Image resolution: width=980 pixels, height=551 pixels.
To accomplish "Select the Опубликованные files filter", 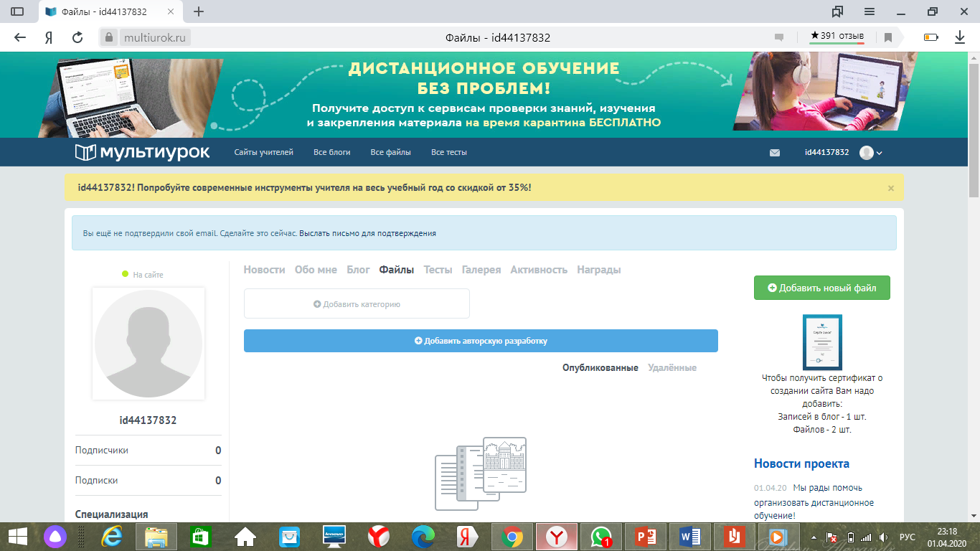I will coord(600,367).
